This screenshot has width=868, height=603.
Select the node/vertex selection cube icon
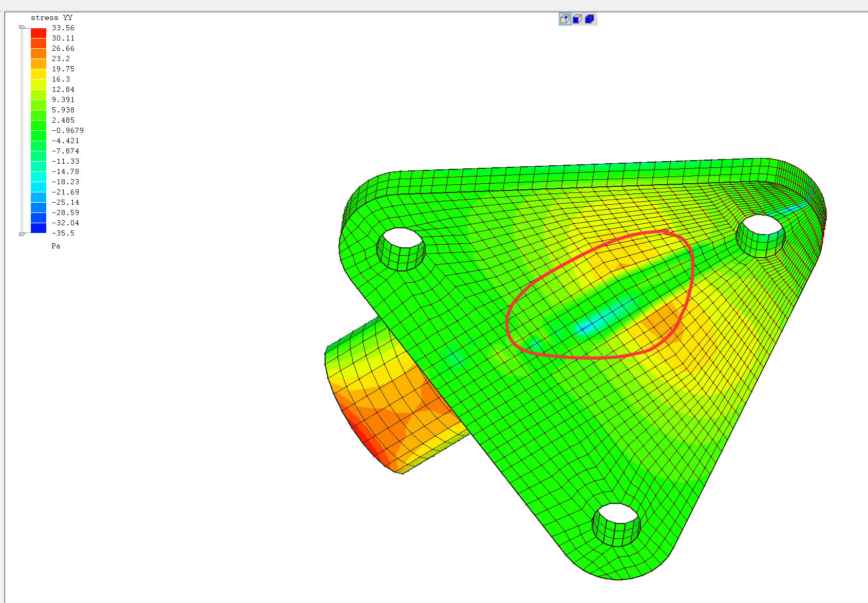564,20
